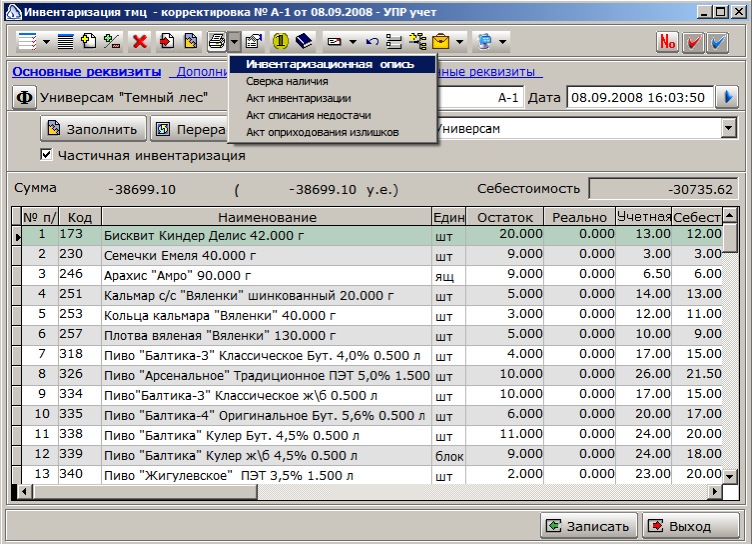
Task: Click the small card label icon
Action: 334,42
